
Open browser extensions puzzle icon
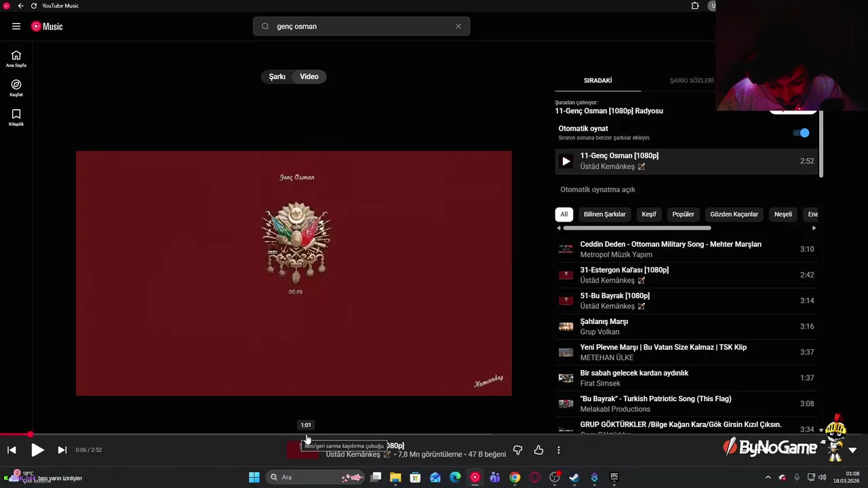(695, 5)
